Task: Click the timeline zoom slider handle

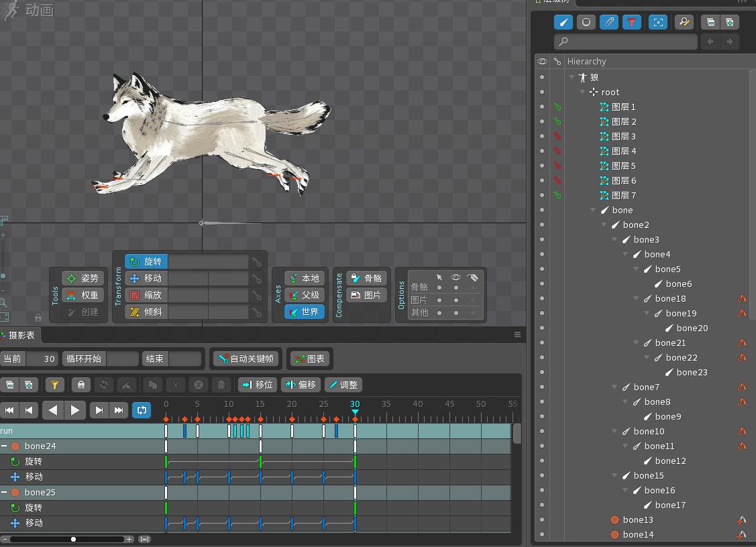Action: (x=73, y=539)
